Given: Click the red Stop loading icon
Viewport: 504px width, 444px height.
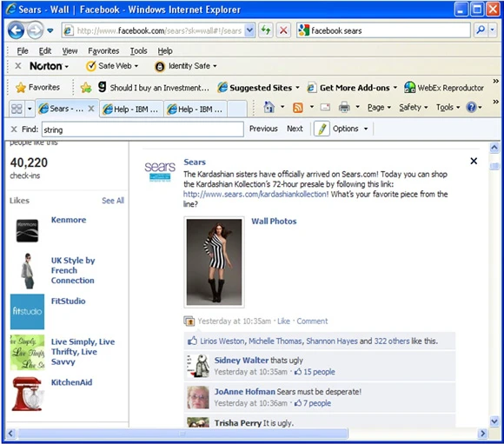Looking at the screenshot, I should point(283,31).
